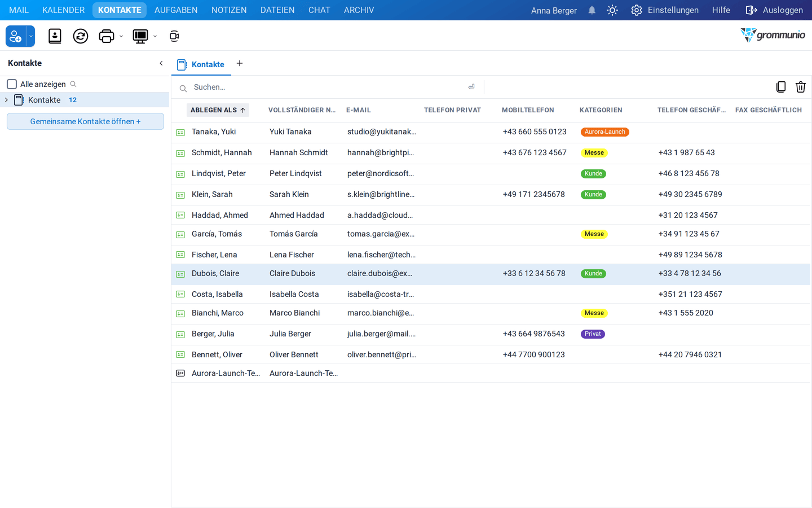Click email cell 'marco.bianchi@e…'
812x508 pixels.
coord(381,313)
